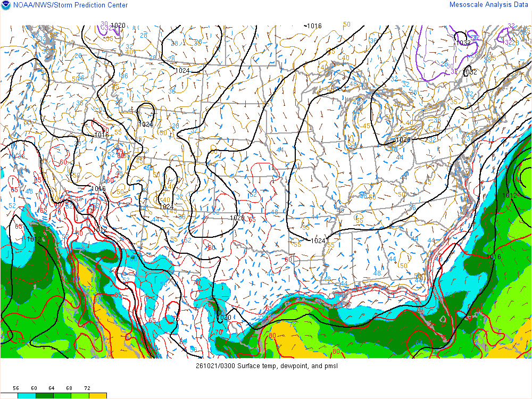
Task: Click the 1012 label off the southern California coast
Action: [34, 239]
